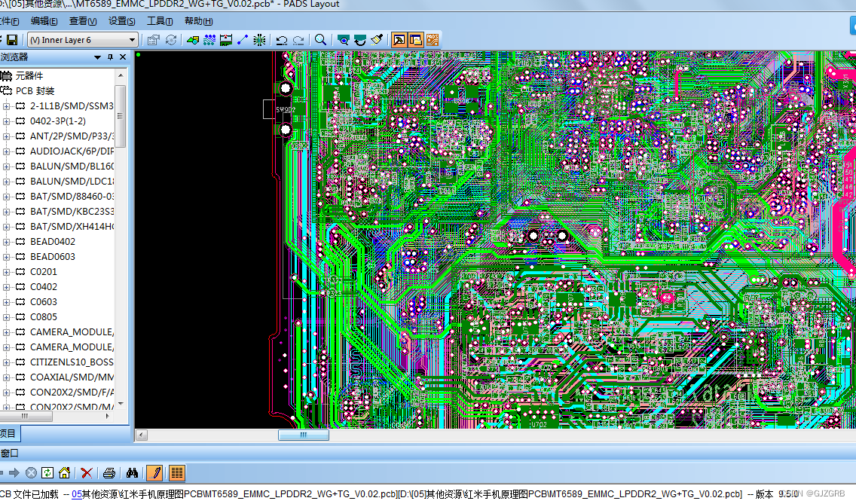
Task: Open Find using the binoculars icon
Action: click(133, 472)
